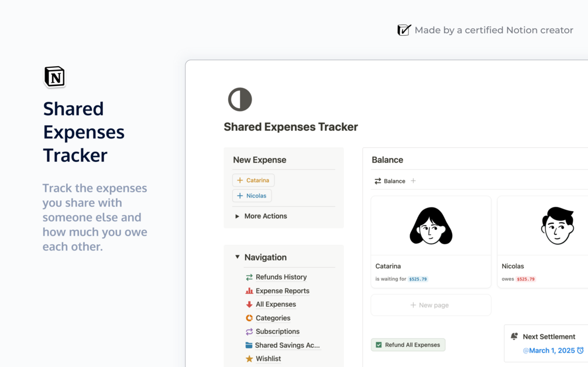The width and height of the screenshot is (588, 367).
Task: Click the Refund All Expenses button
Action: [408, 345]
